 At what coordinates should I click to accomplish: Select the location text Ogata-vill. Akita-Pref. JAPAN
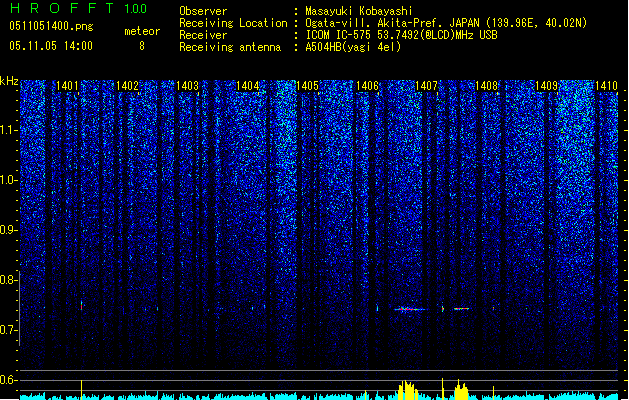click(x=392, y=23)
